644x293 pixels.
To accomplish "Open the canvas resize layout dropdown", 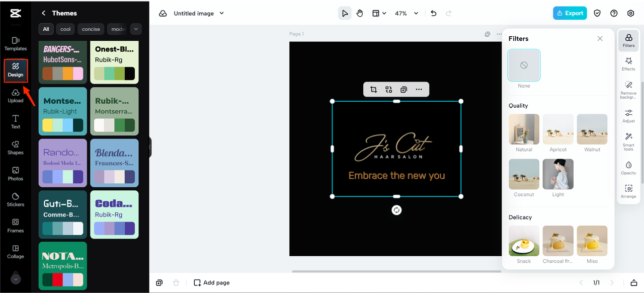I will tap(379, 14).
